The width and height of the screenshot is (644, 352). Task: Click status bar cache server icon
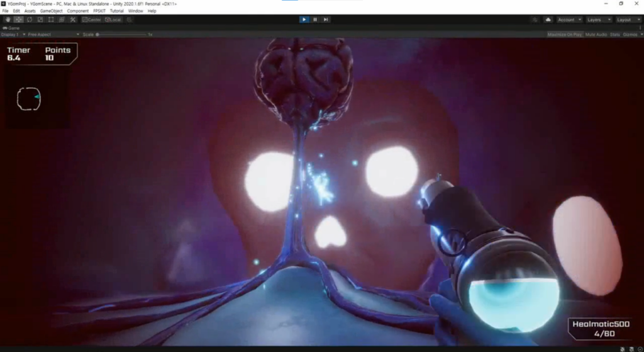[631, 349]
